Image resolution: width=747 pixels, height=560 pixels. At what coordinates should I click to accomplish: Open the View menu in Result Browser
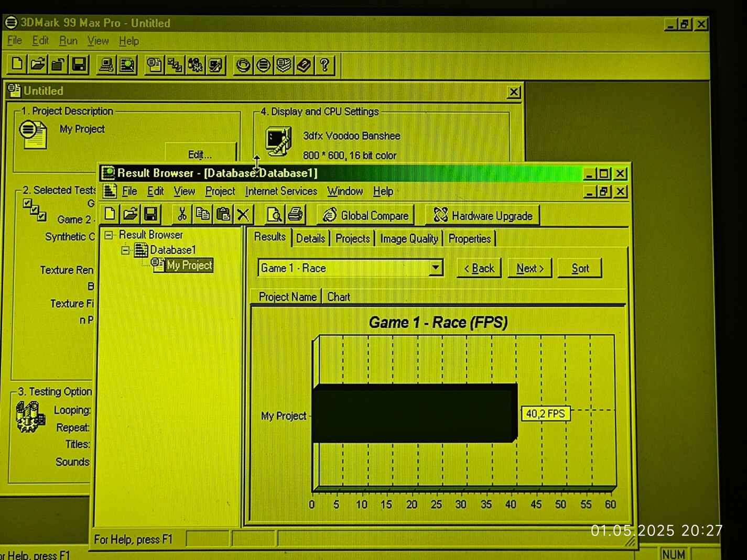click(184, 191)
